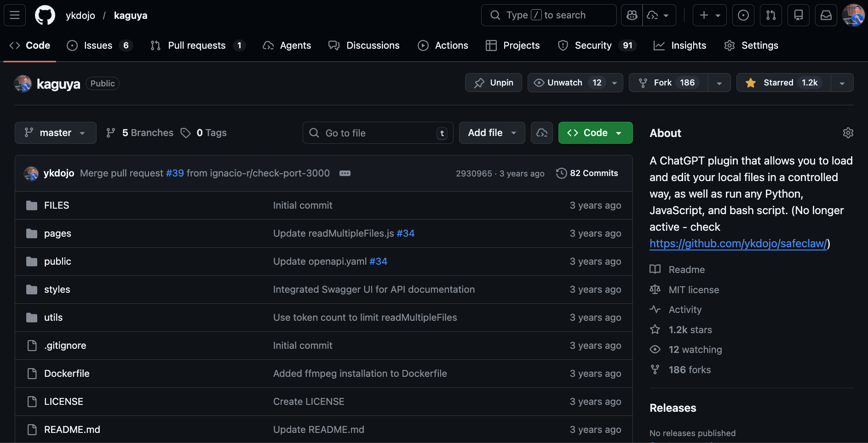
Task: Open About section settings gear
Action: point(848,133)
